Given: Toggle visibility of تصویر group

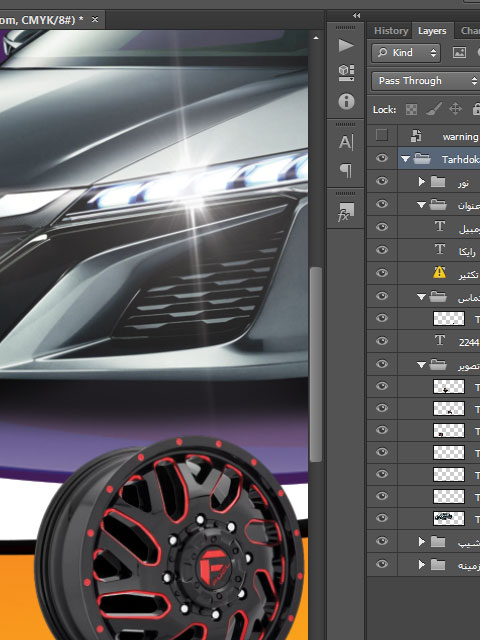Looking at the screenshot, I should [x=382, y=364].
